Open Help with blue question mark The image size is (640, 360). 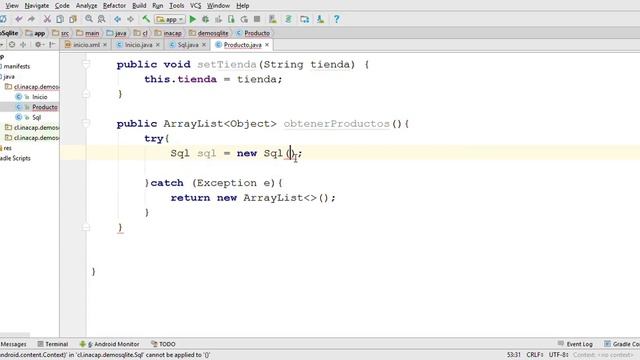(336, 19)
